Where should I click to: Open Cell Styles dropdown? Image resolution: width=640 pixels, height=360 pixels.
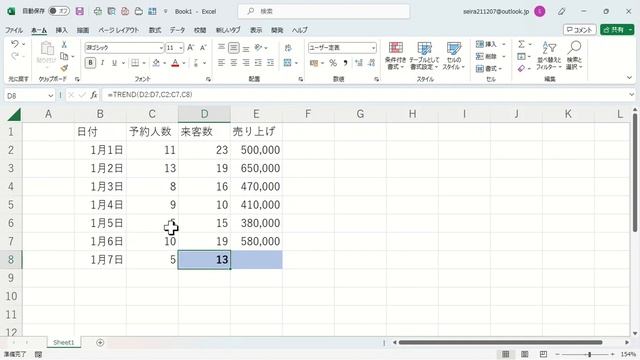(453, 56)
